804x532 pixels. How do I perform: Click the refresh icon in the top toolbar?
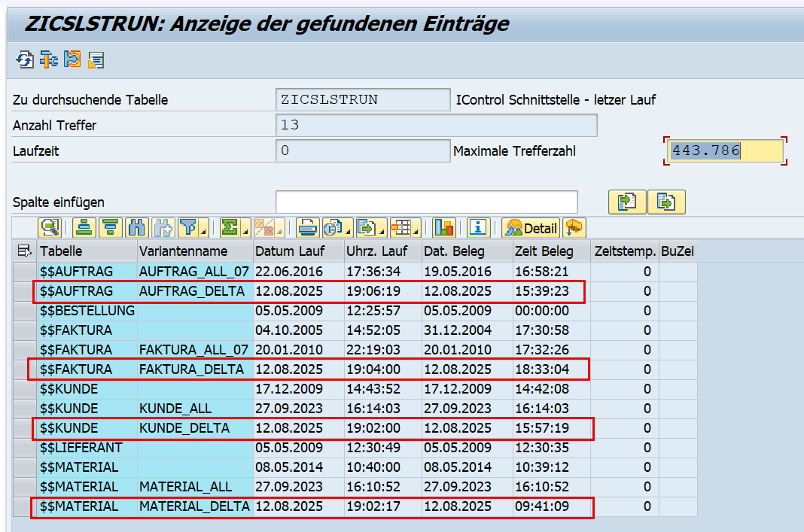25,59
